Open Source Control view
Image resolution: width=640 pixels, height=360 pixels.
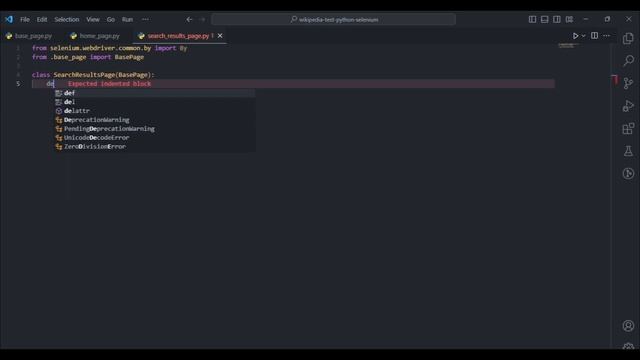[628, 83]
